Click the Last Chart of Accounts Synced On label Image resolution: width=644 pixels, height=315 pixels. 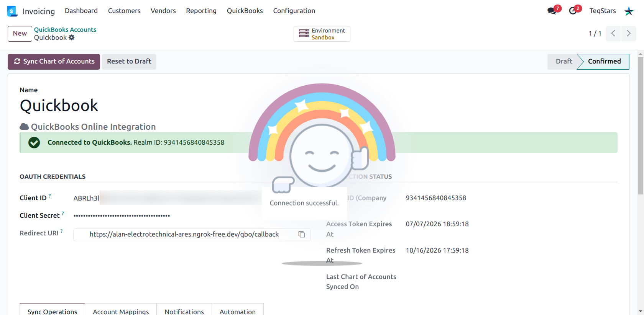pyautogui.click(x=361, y=282)
